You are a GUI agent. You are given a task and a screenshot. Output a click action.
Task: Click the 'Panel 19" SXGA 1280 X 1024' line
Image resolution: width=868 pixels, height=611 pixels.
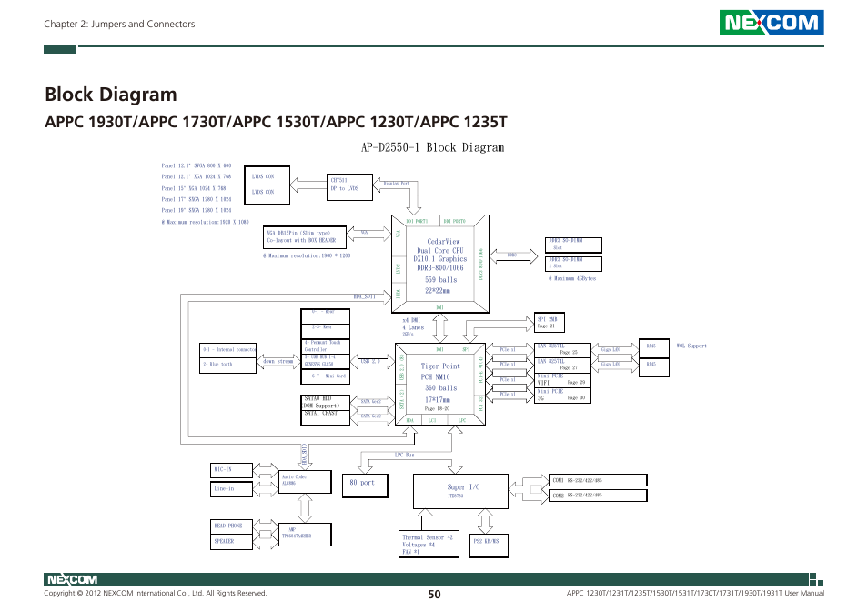pyautogui.click(x=197, y=211)
